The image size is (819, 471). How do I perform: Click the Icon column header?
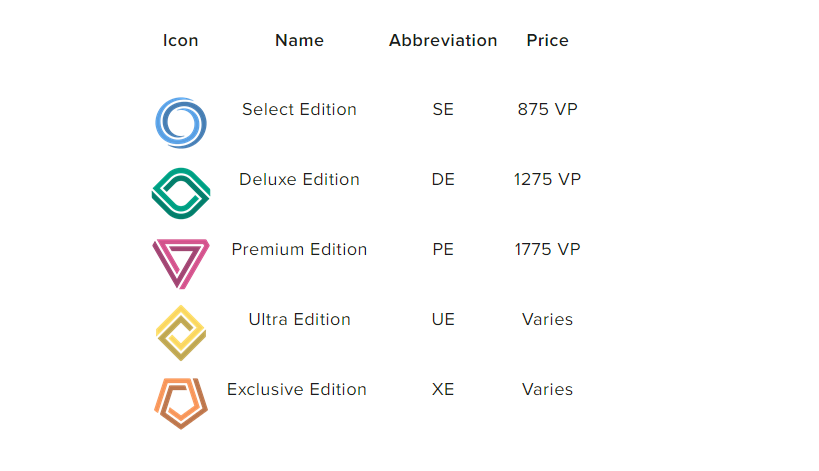(x=181, y=40)
